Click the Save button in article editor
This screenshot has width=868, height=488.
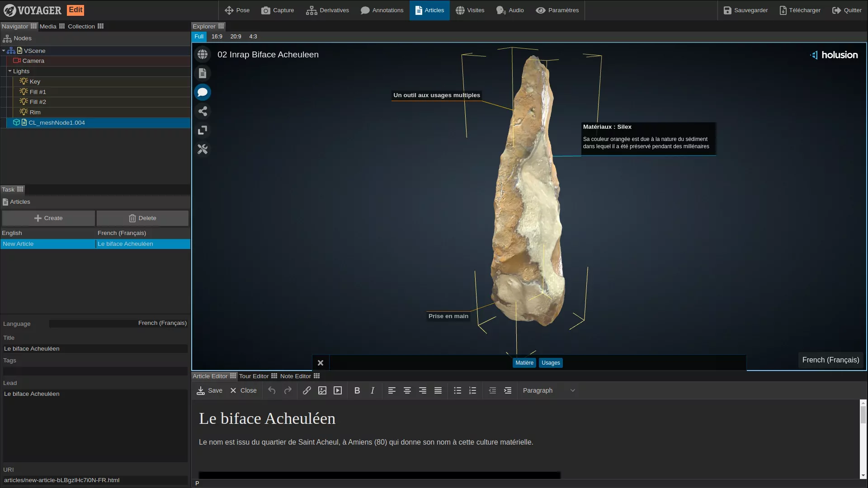coord(209,390)
